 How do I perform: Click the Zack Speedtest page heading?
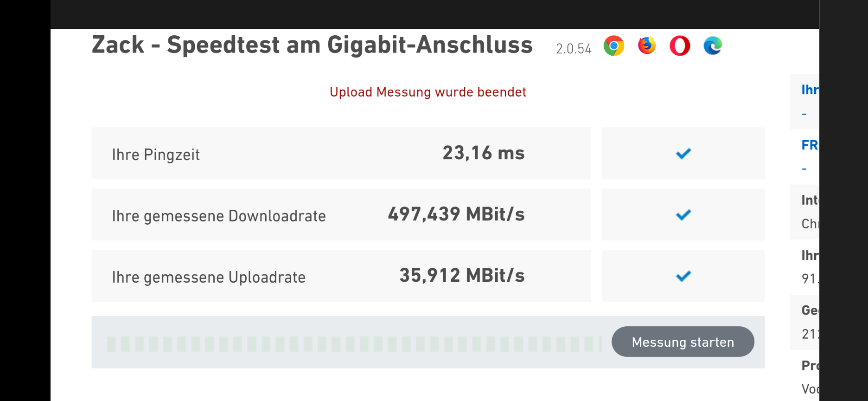[x=312, y=45]
